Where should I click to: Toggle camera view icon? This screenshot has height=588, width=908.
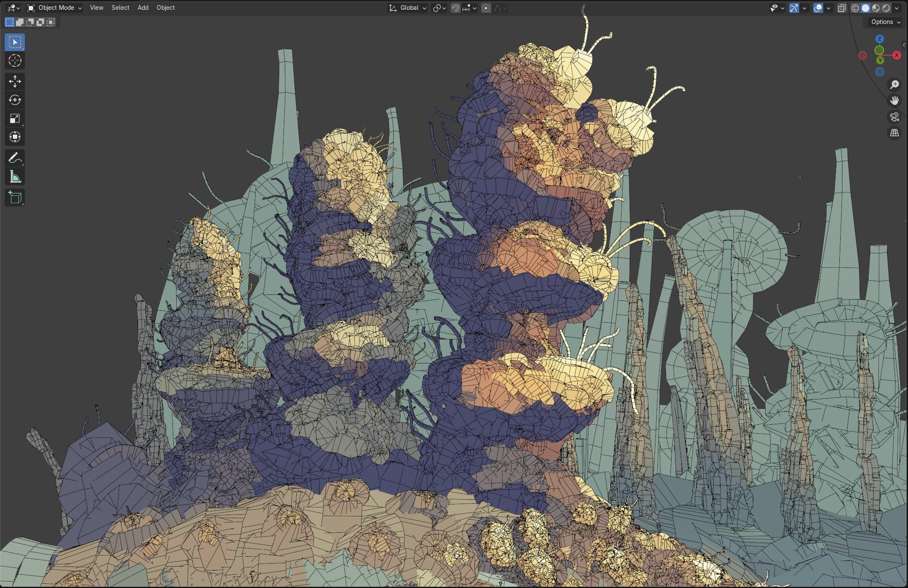coord(894,117)
